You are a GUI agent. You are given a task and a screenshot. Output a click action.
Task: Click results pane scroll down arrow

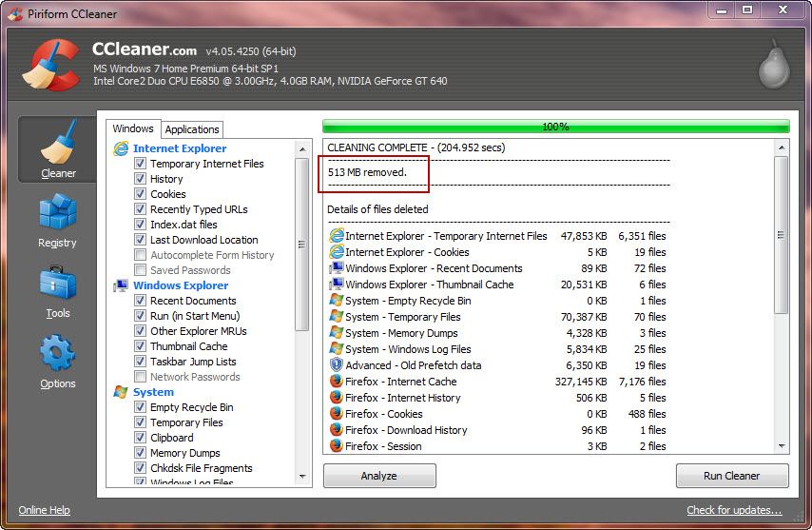(x=782, y=446)
